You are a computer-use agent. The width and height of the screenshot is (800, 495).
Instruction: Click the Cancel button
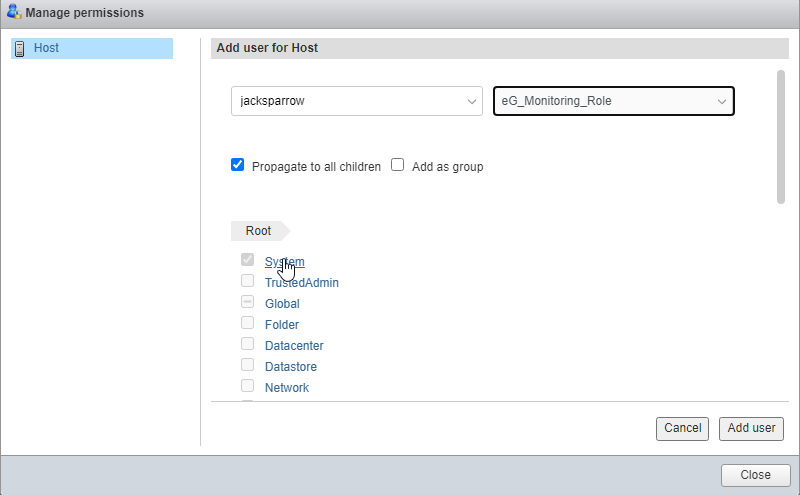pyautogui.click(x=682, y=429)
